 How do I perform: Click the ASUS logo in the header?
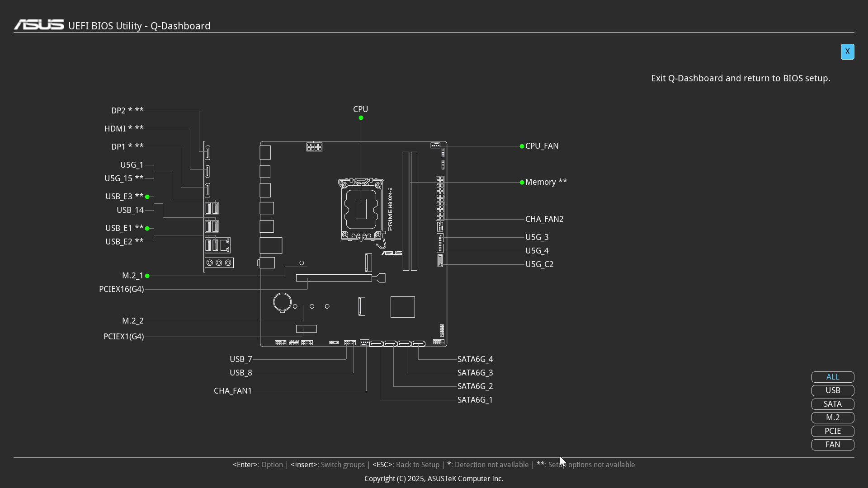click(x=39, y=25)
